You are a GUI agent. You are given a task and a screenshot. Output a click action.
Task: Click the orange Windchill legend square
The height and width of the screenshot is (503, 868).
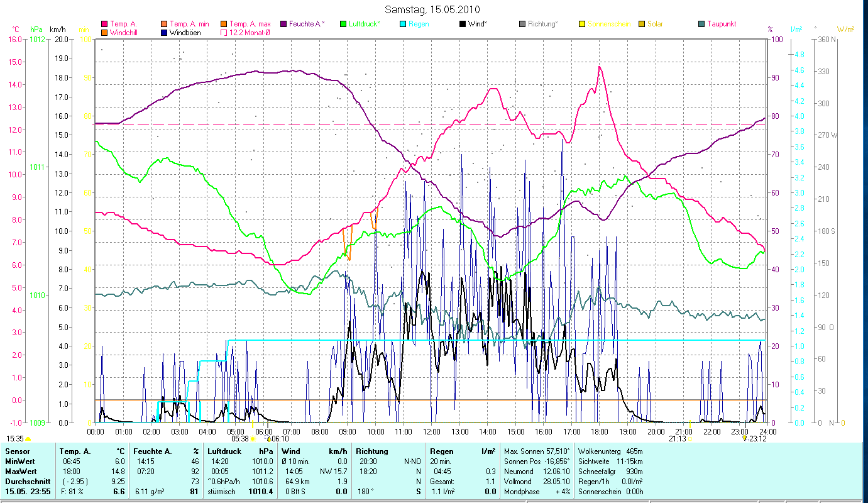[104, 33]
